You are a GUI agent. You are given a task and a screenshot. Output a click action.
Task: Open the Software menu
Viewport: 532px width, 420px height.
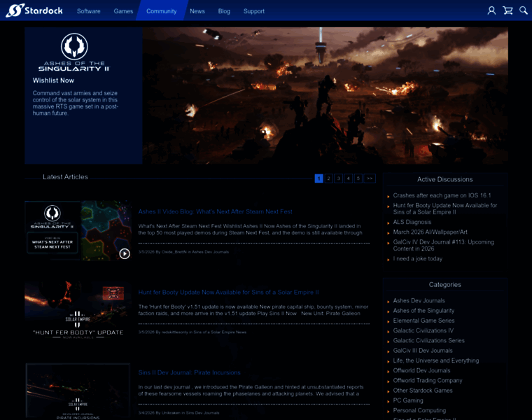pos(89,11)
